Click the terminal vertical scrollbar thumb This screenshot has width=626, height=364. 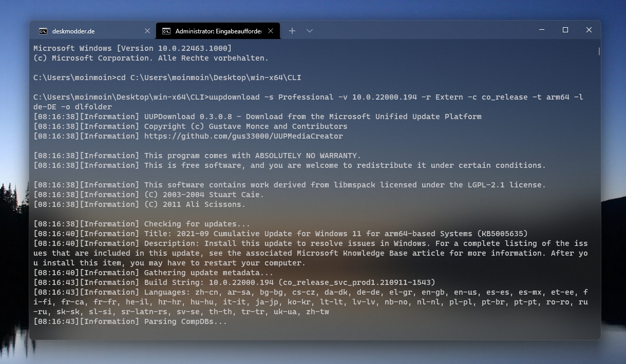pyautogui.click(x=598, y=51)
